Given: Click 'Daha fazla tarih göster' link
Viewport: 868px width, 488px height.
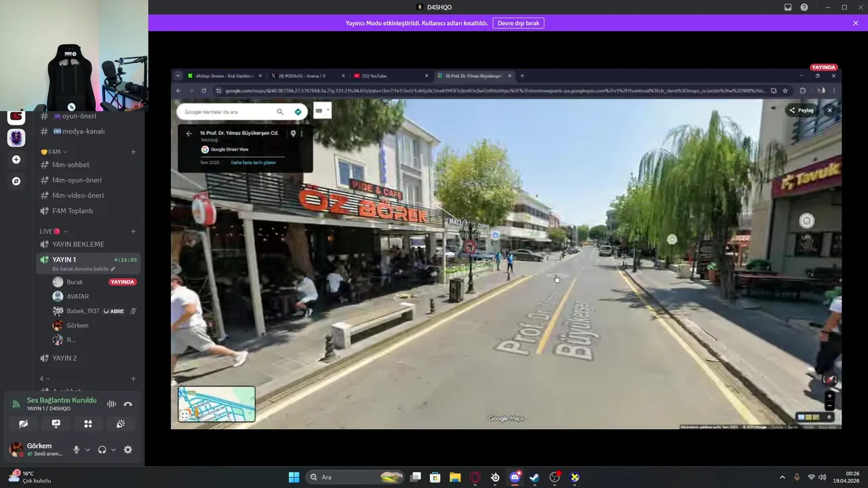Looking at the screenshot, I should 254,163.
